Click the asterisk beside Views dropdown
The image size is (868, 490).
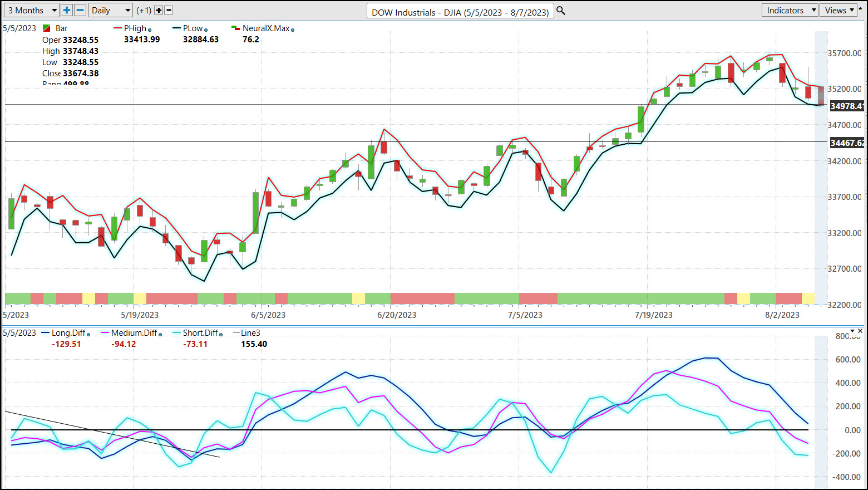tap(861, 10)
